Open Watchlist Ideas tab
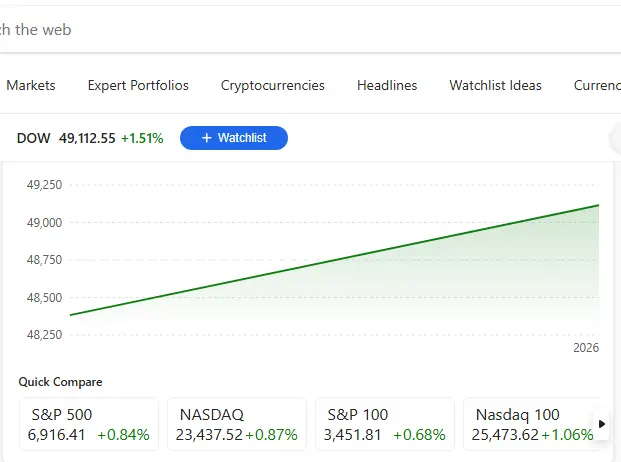Image resolution: width=621 pixels, height=462 pixels. coord(495,85)
